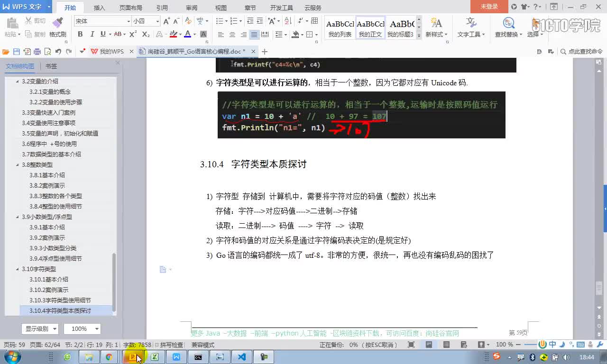Screen dimensions: 607x364
Task: Collapse the 3.9小数类型/浮点型 outline node
Action: pos(18,217)
